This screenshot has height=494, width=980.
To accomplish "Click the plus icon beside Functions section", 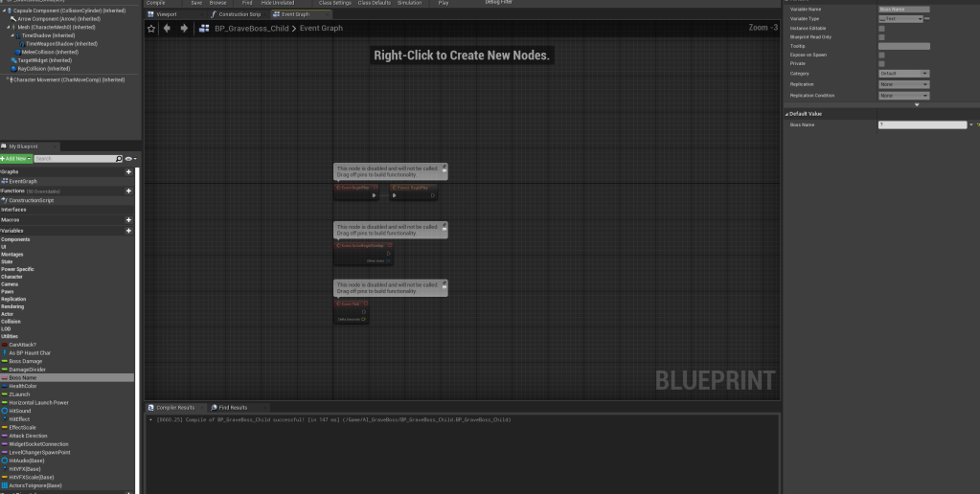I will (x=128, y=191).
